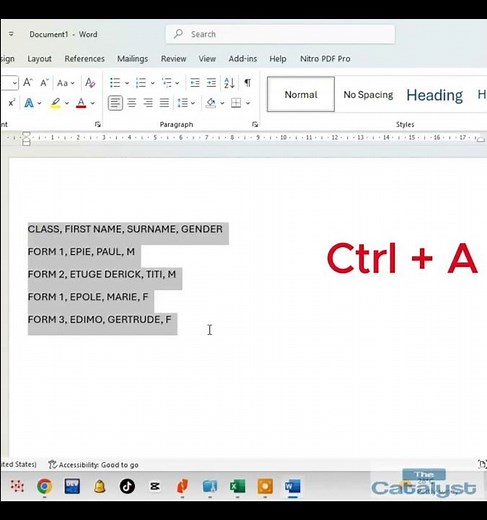Click the line FORM 3, EDIMO, GERTRUDE, F
This screenshot has height=520, width=487.
coord(99,319)
